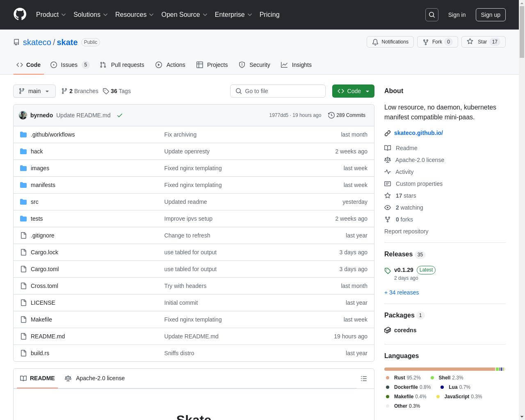View the 36 Tags link
525x420 pixels.
coord(117,91)
